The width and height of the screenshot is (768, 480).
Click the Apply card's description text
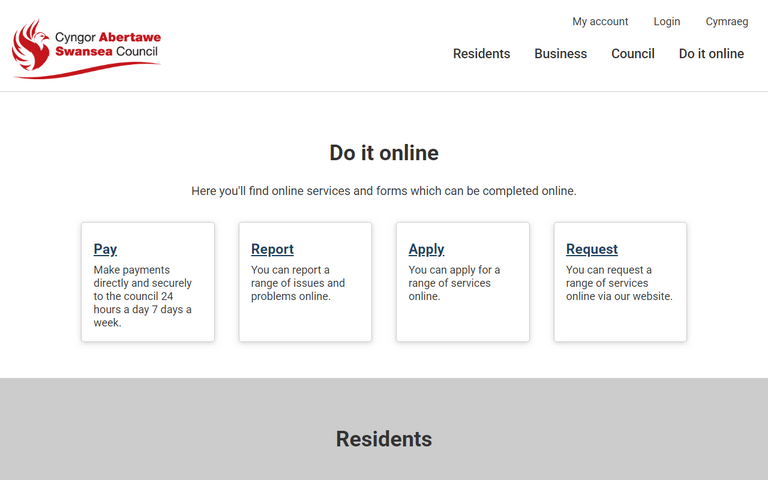pos(454,283)
